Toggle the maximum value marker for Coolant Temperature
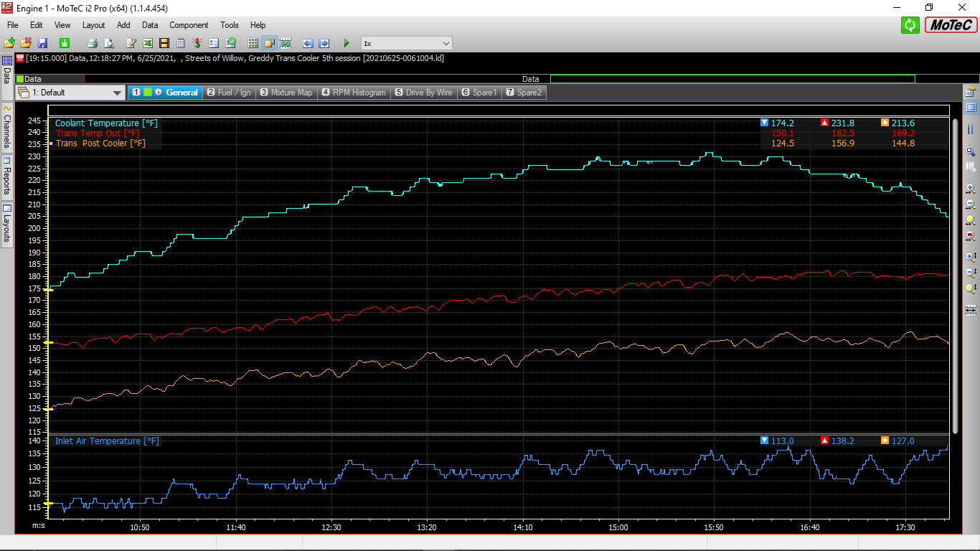 pyautogui.click(x=824, y=123)
